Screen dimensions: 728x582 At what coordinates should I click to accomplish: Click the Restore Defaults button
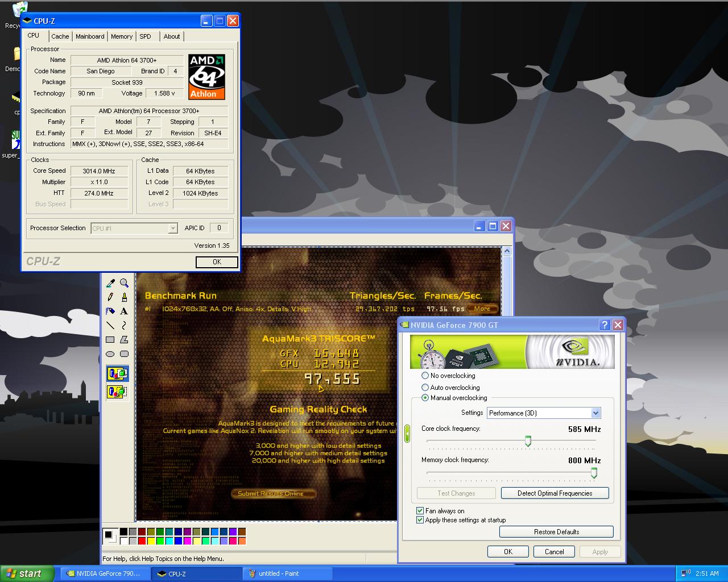[x=556, y=532]
